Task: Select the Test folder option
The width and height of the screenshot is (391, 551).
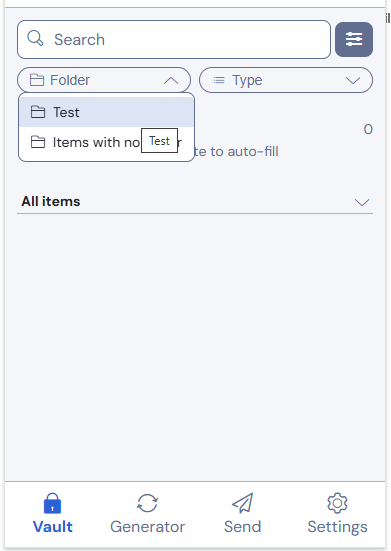Action: click(106, 112)
